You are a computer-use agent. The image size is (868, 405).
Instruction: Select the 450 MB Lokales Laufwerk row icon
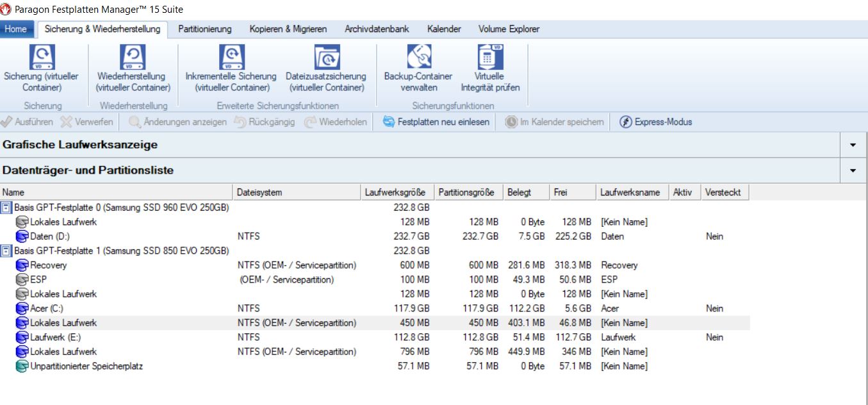pyautogui.click(x=22, y=323)
